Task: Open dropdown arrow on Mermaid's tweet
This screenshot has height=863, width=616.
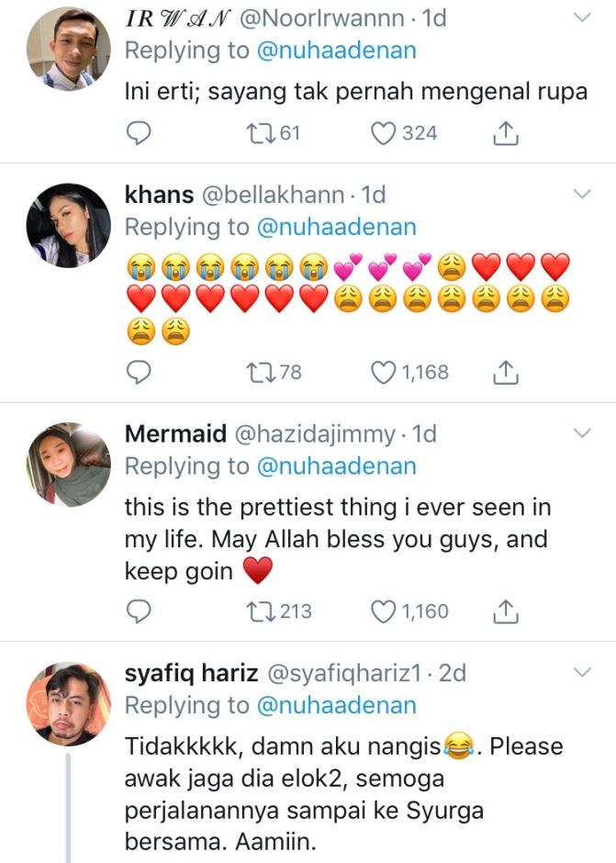Action: click(x=582, y=433)
